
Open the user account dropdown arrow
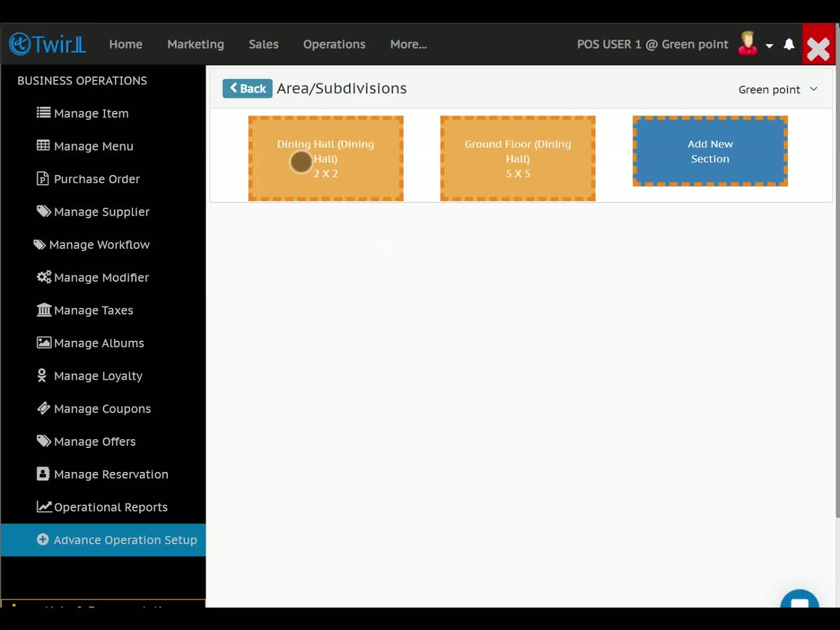pos(769,45)
